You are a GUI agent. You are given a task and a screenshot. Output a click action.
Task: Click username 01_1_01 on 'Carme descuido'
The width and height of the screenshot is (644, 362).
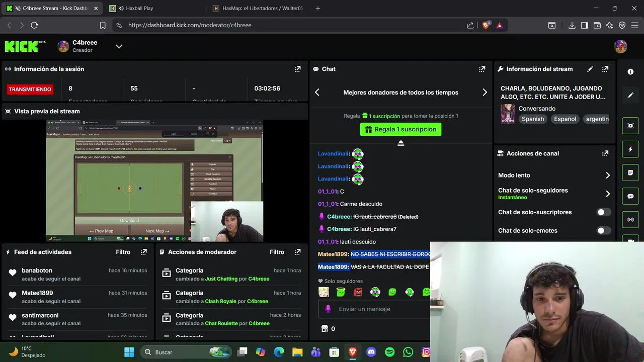(327, 204)
